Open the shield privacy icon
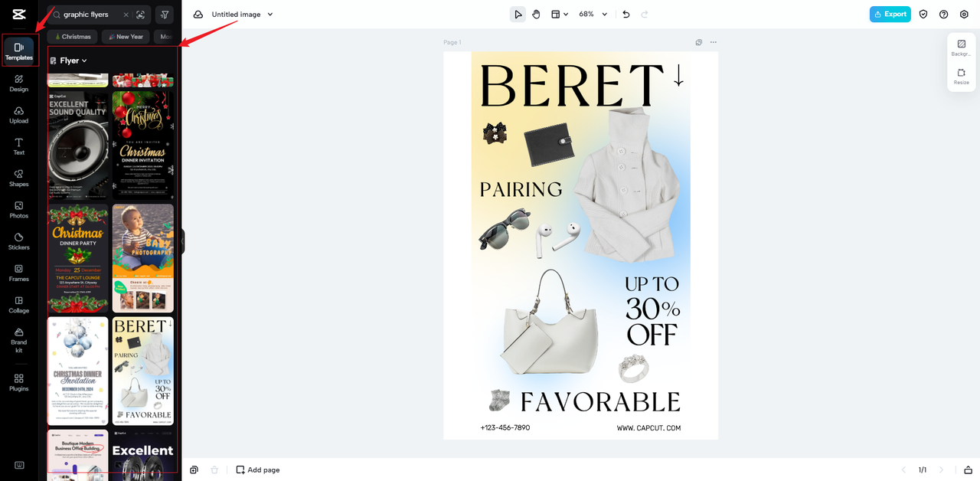The height and width of the screenshot is (481, 980). [x=923, y=14]
